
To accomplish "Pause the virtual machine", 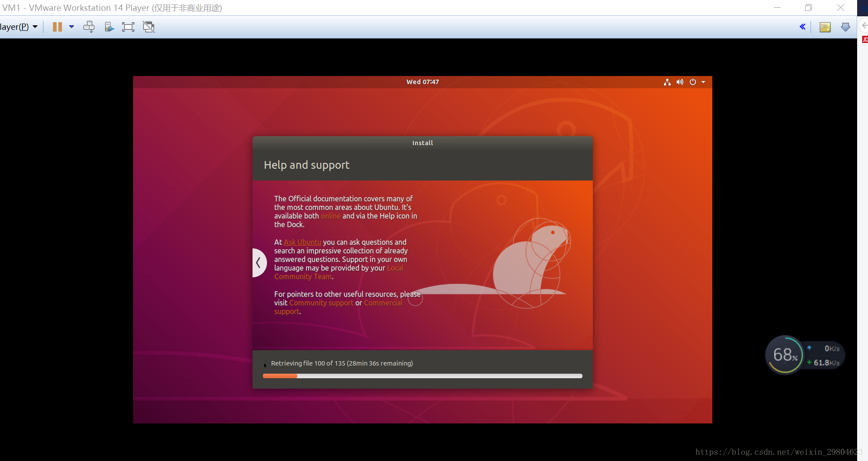I will 57,27.
